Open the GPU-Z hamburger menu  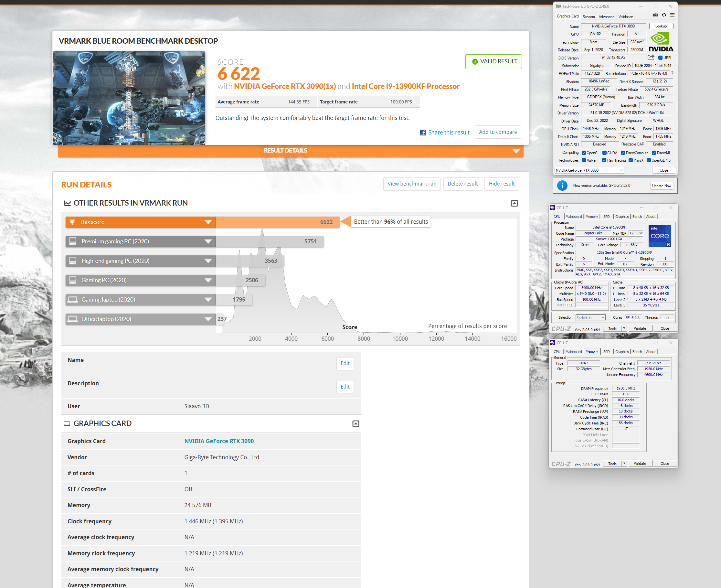point(672,15)
